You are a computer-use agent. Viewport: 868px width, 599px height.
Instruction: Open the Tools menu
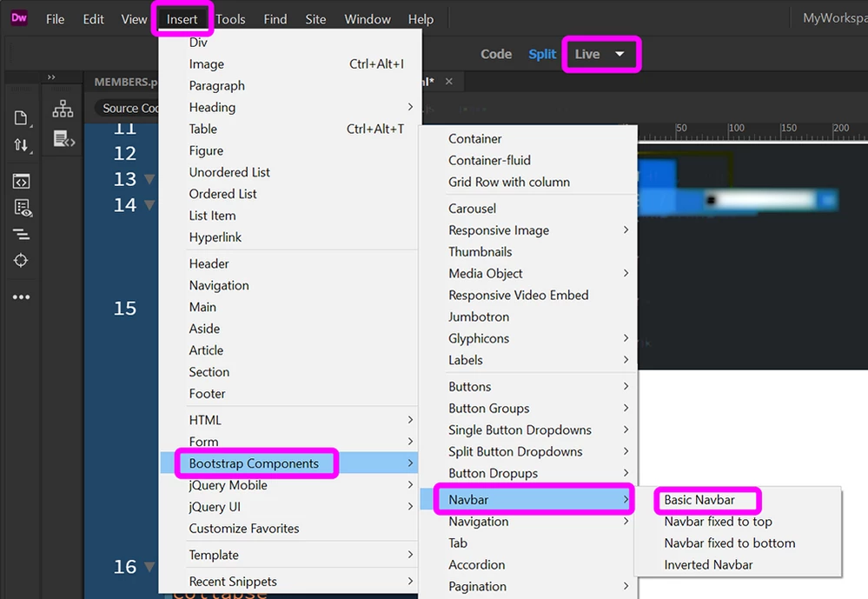pyautogui.click(x=230, y=19)
